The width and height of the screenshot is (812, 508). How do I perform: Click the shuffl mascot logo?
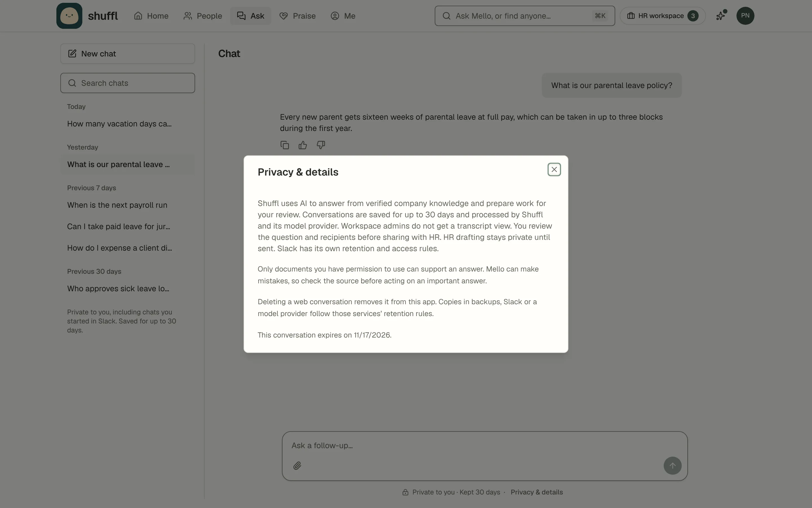(x=69, y=16)
